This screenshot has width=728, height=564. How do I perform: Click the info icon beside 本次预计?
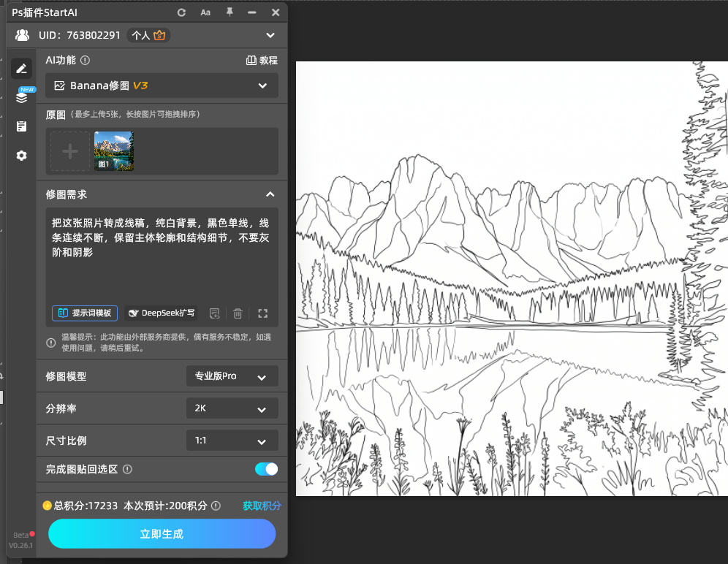tap(216, 506)
